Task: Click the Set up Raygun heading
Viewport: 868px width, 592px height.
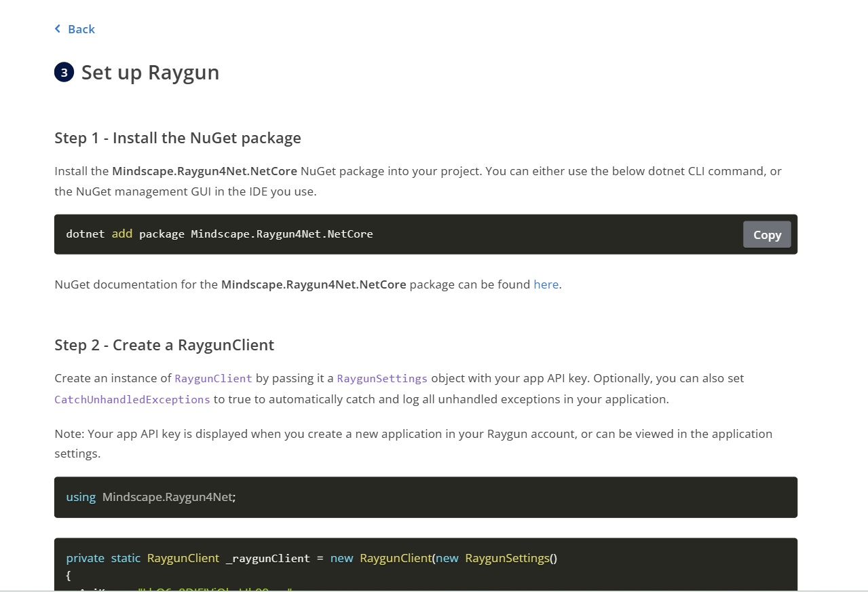Action: (x=150, y=72)
